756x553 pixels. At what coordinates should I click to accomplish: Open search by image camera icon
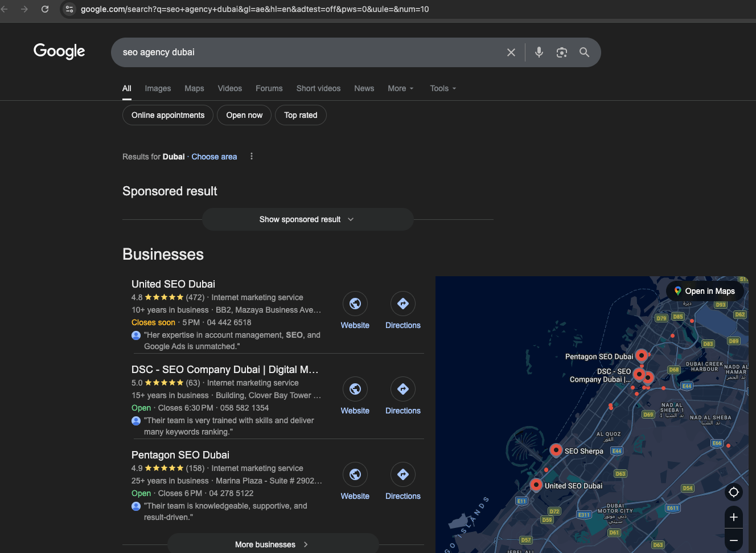tap(562, 52)
